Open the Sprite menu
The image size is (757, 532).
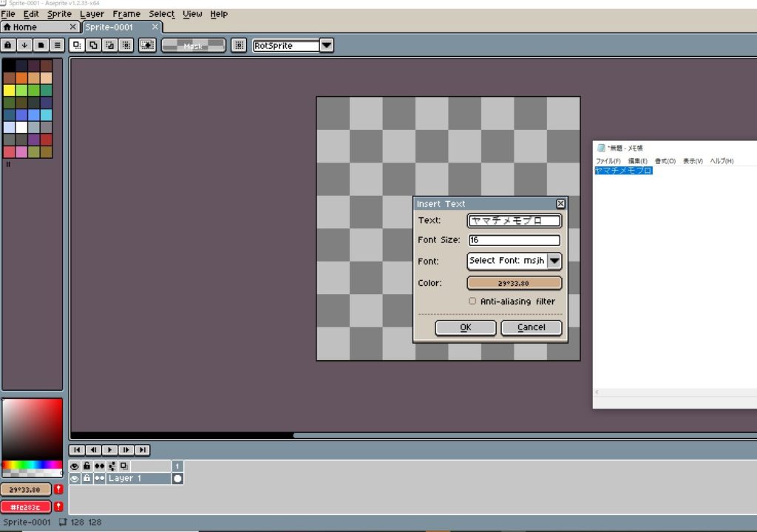click(59, 14)
